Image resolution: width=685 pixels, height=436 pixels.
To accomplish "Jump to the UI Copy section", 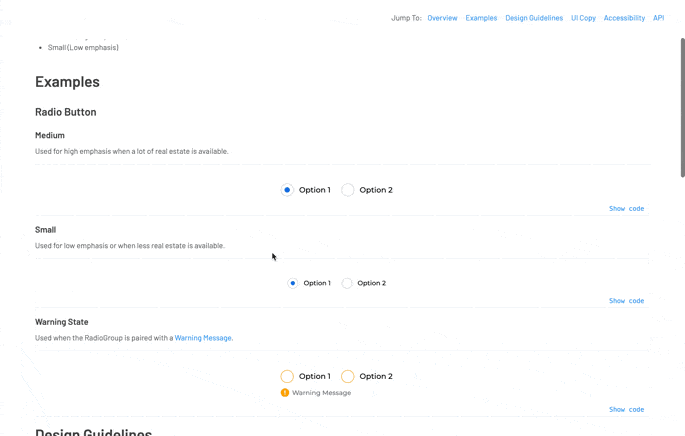I will coord(583,18).
